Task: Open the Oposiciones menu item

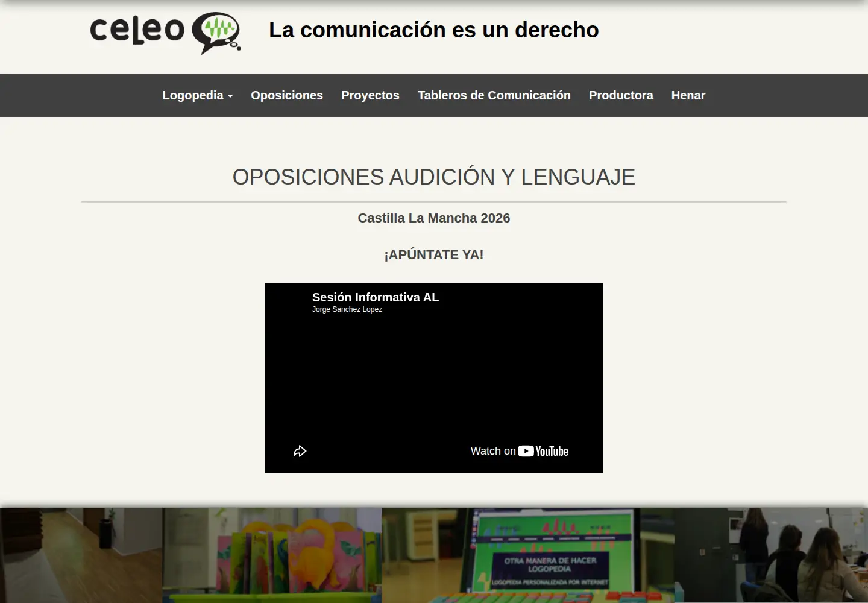Action: coord(287,95)
